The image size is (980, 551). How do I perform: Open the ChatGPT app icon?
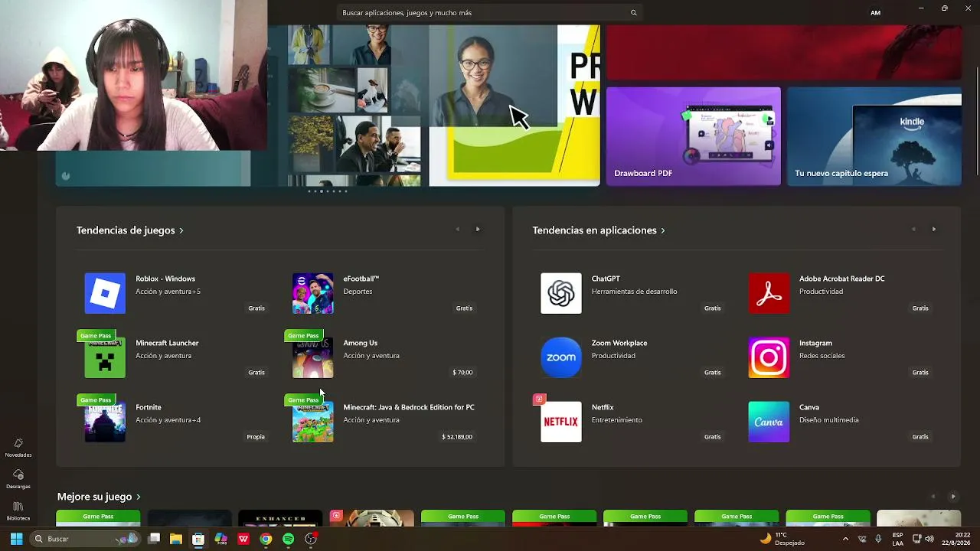(x=561, y=293)
